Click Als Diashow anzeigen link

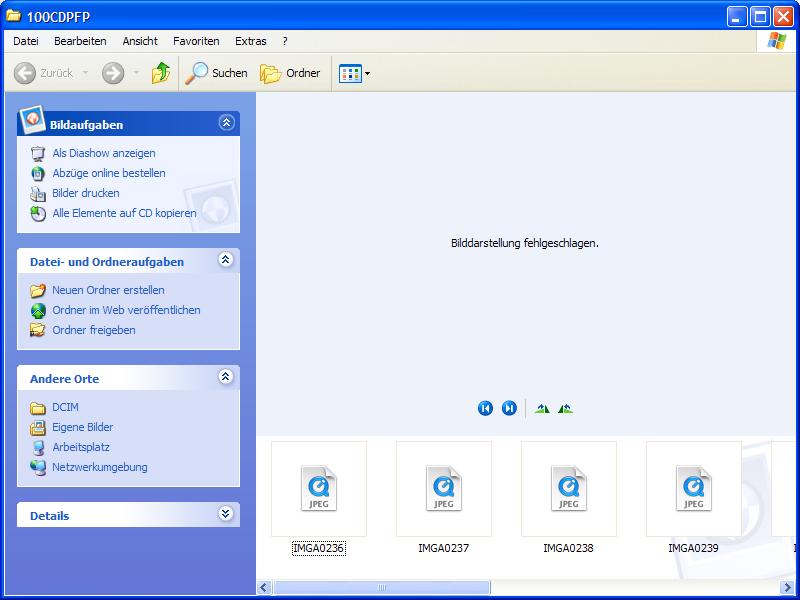click(x=104, y=153)
